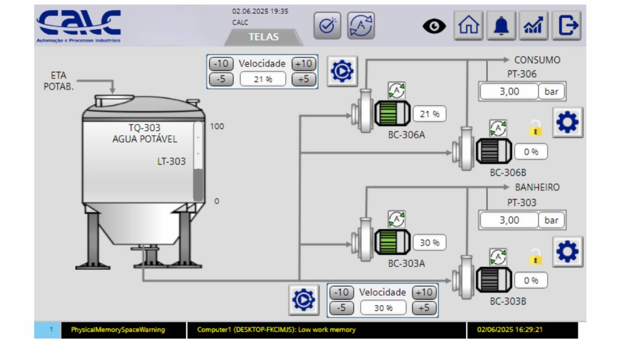This screenshot has width=644, height=341.
Task: Toggle the padlock next to BC-306B
Action: coord(535,128)
